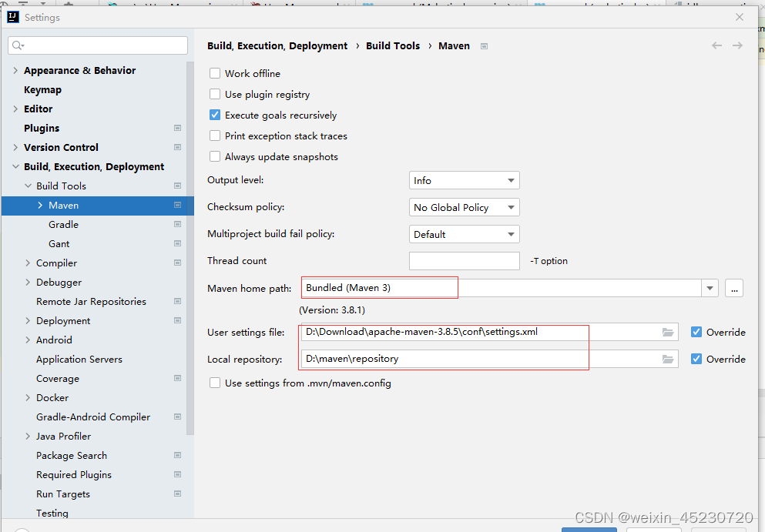Viewport: 765px width, 532px height.
Task: Click Build, Execution, Deployment breadcrumb
Action: 277,46
